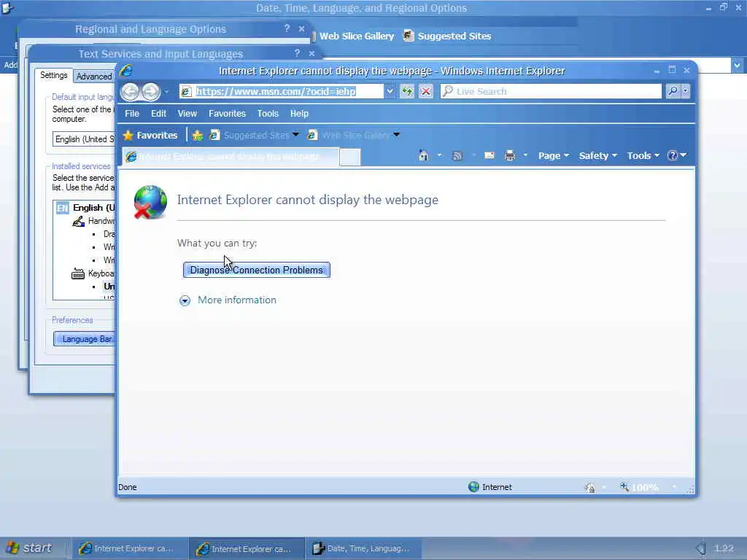Image resolution: width=747 pixels, height=560 pixels.
Task: Switch to Date, Time, Language taskbar button
Action: coord(363,548)
